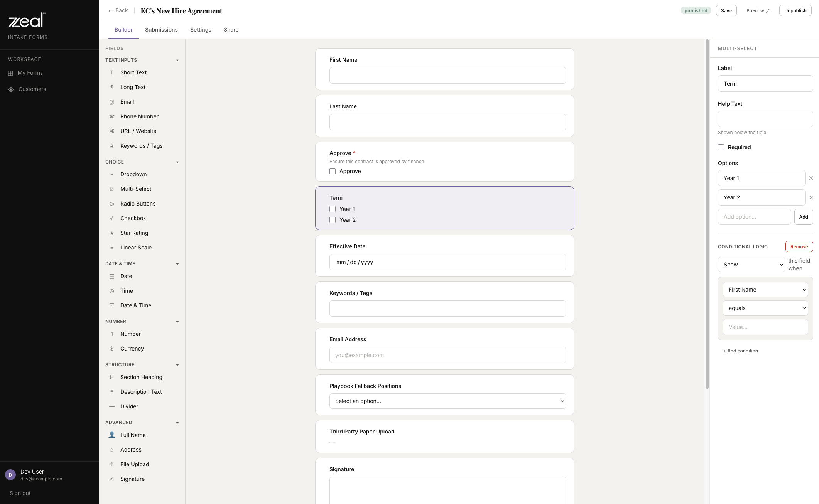Go to My Forms in workspace
This screenshot has height=504, width=819.
coord(30,73)
